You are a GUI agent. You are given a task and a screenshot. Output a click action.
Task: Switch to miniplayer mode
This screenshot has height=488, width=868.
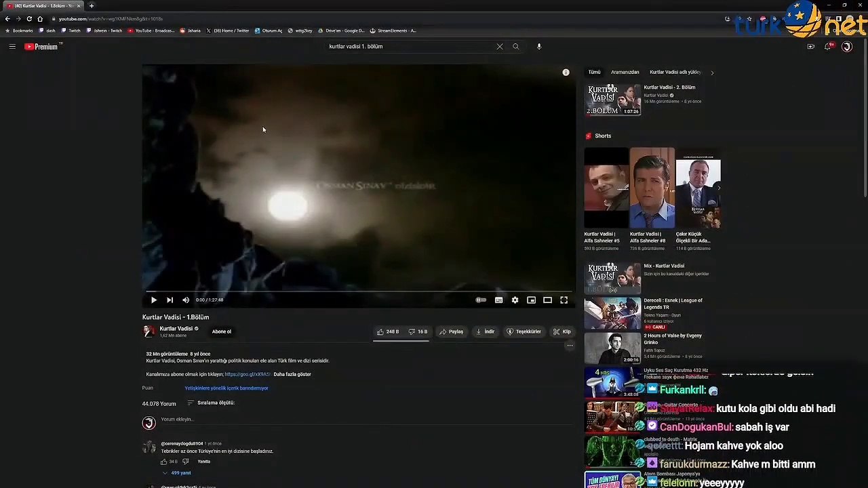[531, 300]
